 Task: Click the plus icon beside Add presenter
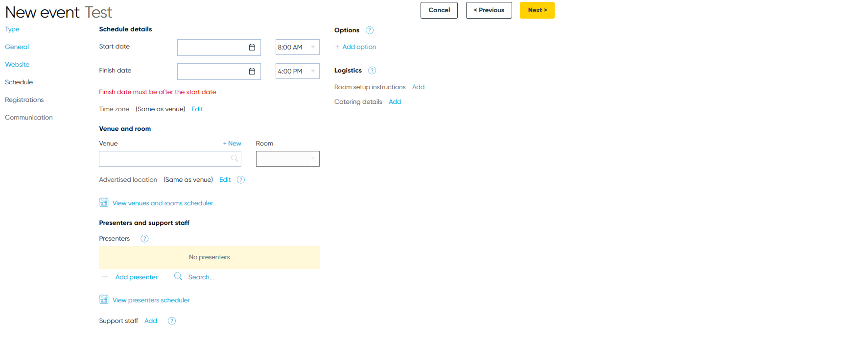105,277
